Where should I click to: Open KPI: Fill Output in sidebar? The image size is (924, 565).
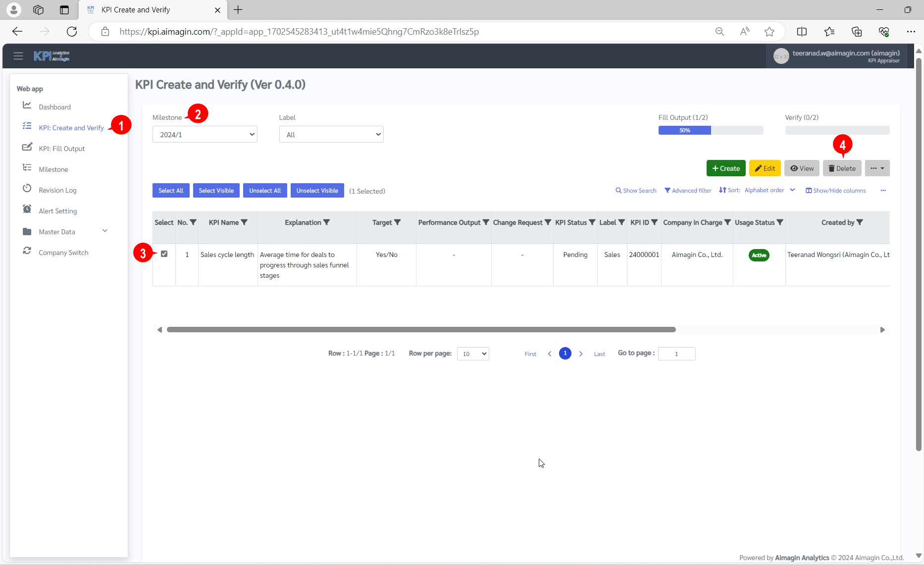(61, 149)
